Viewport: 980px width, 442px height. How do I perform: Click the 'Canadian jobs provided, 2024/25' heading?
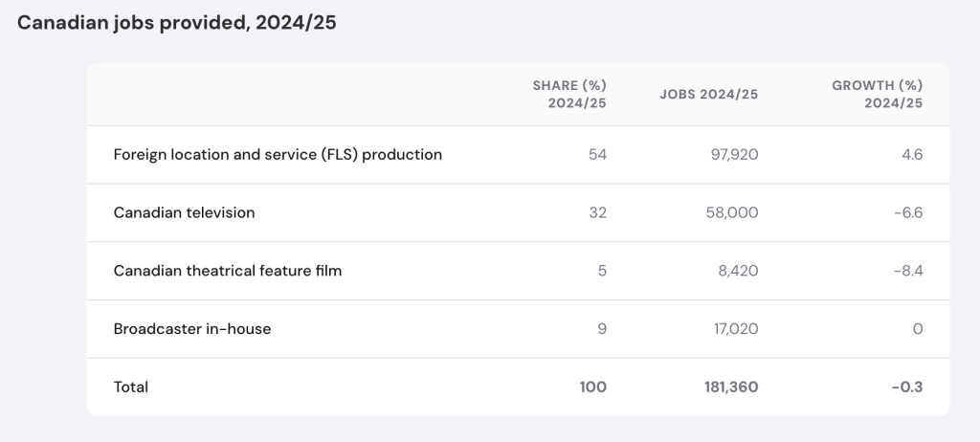coord(177,24)
